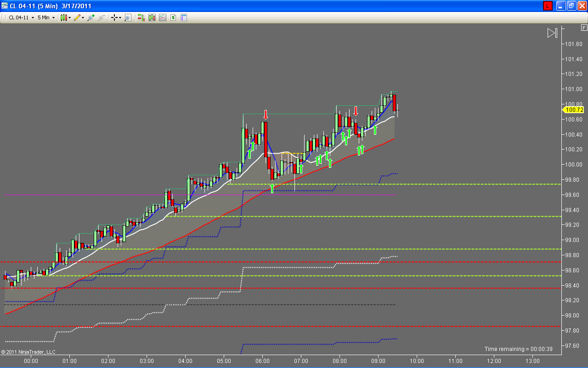Click the 12:00 time axis label
The height and width of the screenshot is (368, 588).
pos(494,361)
